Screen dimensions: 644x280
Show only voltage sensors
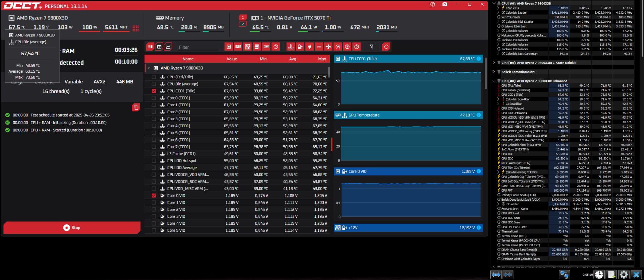(x=300, y=47)
